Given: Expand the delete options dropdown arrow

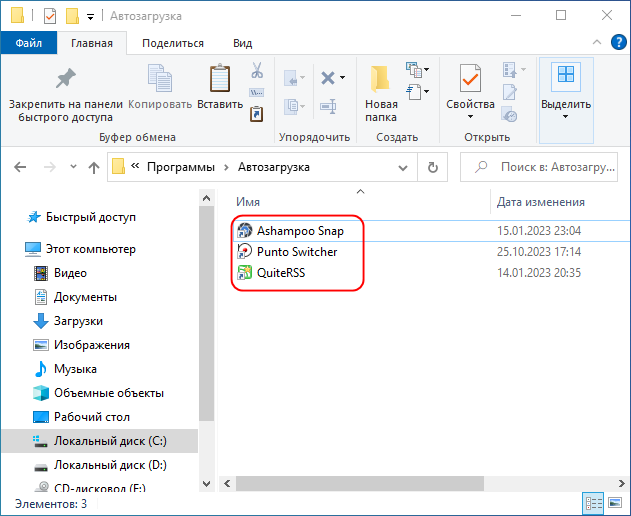Looking at the screenshot, I should [342, 77].
